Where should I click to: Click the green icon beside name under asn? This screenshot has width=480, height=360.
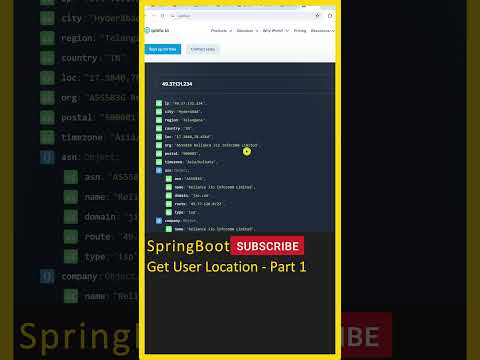[x=169, y=187]
